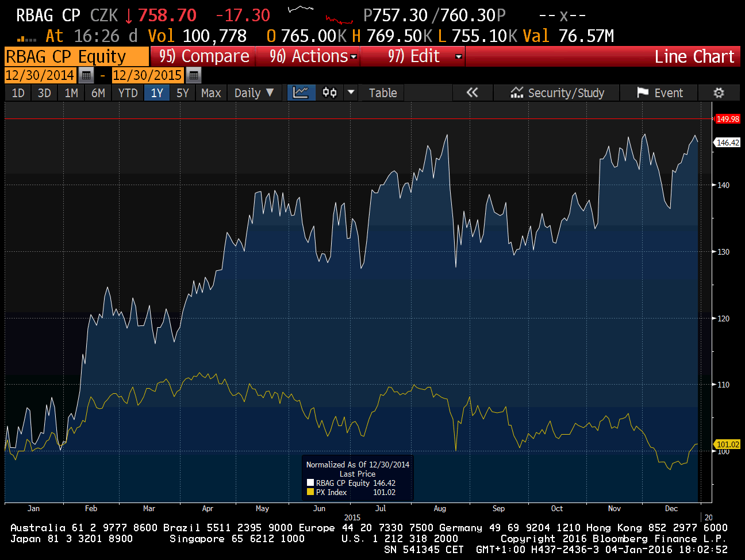The image size is (745, 560).
Task: Click the RBAG CP Equity legend label
Action: tap(343, 483)
